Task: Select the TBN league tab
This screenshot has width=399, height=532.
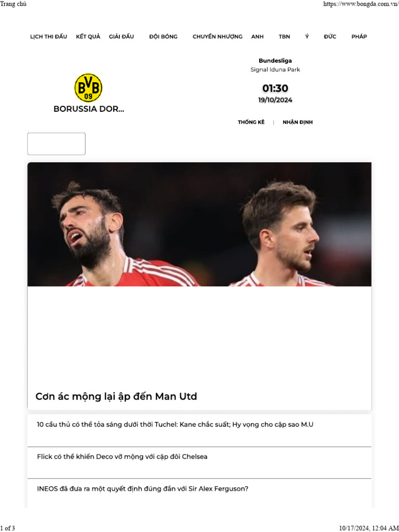Action: pyautogui.click(x=284, y=37)
